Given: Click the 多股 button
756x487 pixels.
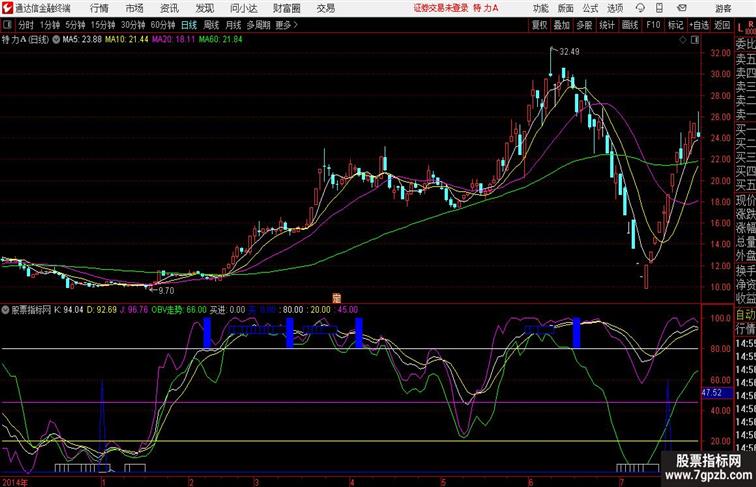Looking at the screenshot, I should coord(584,25).
